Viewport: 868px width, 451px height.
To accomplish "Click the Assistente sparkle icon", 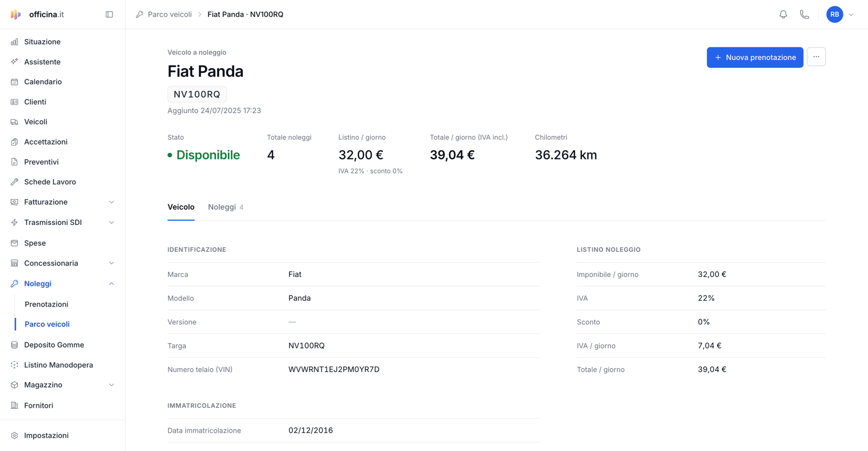I will pyautogui.click(x=15, y=62).
